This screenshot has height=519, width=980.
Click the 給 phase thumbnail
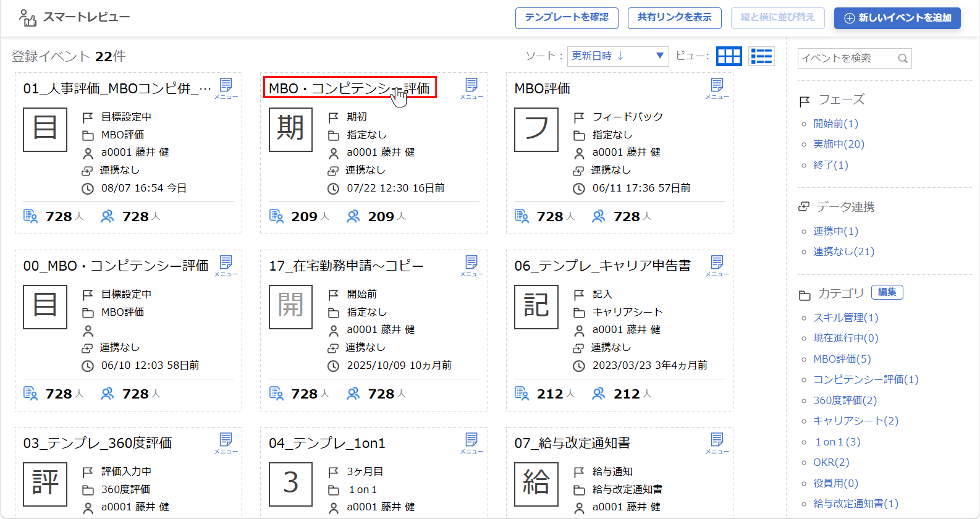click(536, 484)
